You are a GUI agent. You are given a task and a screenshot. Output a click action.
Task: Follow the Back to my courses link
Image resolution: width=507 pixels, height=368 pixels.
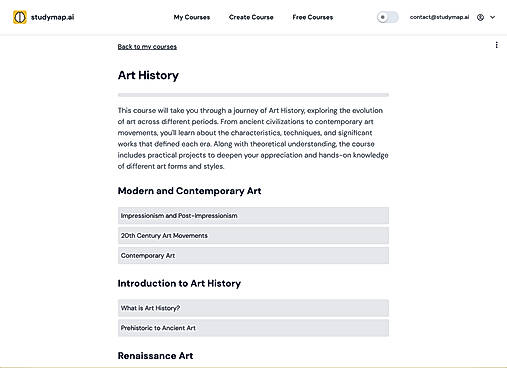(147, 47)
